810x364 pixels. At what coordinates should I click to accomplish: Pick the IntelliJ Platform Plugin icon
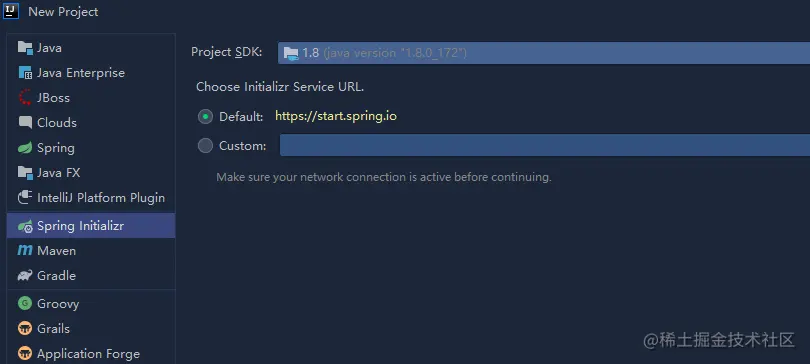click(x=25, y=197)
